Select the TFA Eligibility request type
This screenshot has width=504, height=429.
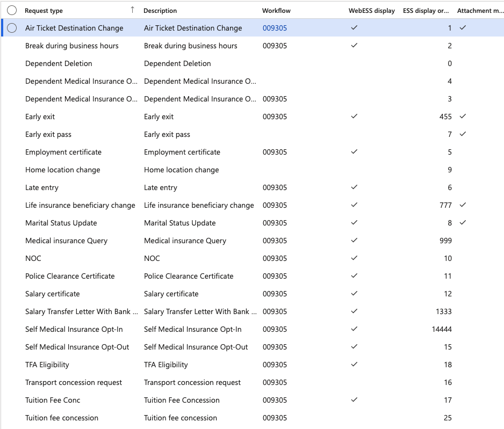tap(47, 365)
